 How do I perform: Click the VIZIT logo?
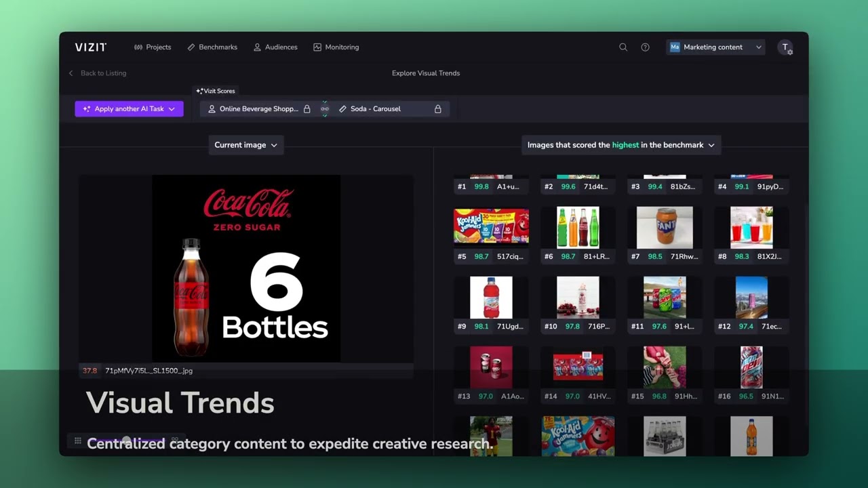[90, 47]
